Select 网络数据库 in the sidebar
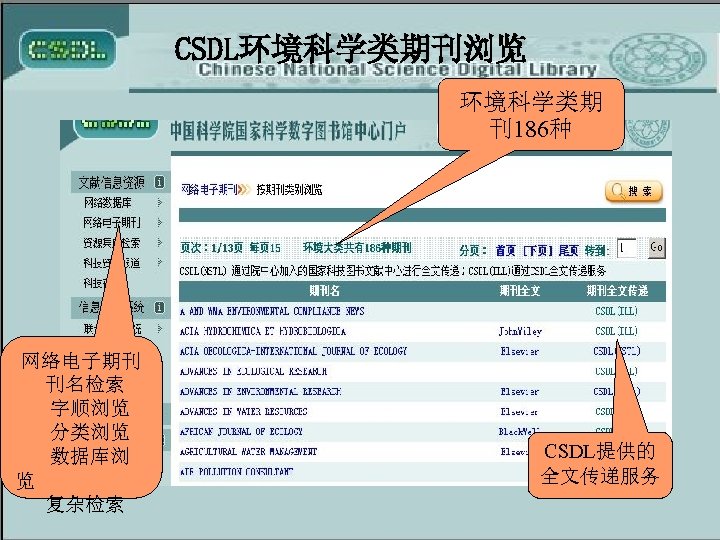This screenshot has height=540, width=720. point(107,202)
